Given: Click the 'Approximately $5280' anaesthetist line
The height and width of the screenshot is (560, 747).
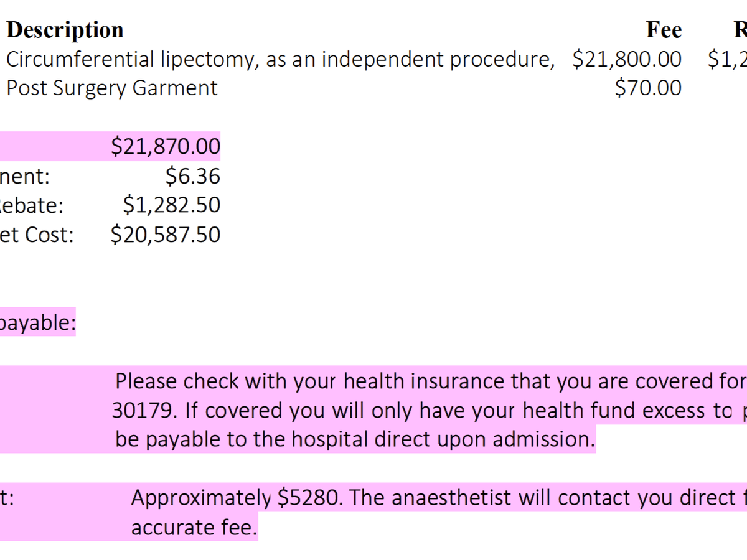Looking at the screenshot, I should pyautogui.click(x=436, y=498).
